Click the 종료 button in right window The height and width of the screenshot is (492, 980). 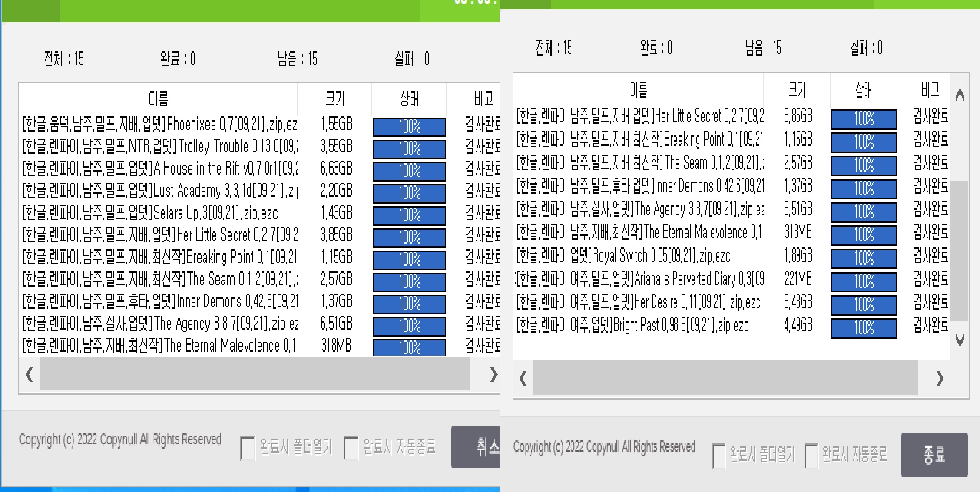tap(934, 454)
